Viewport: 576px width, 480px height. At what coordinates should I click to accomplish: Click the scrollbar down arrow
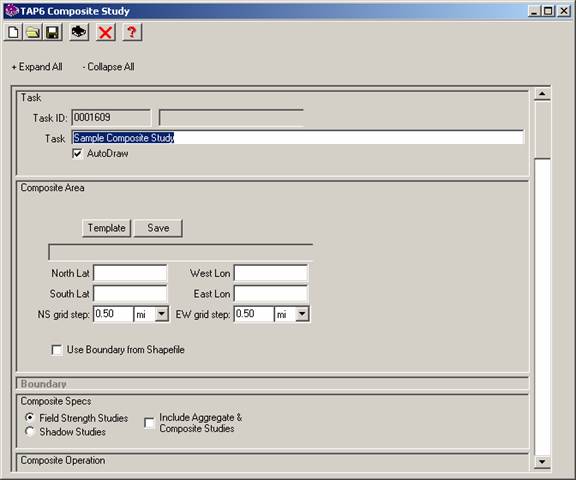coord(542,462)
